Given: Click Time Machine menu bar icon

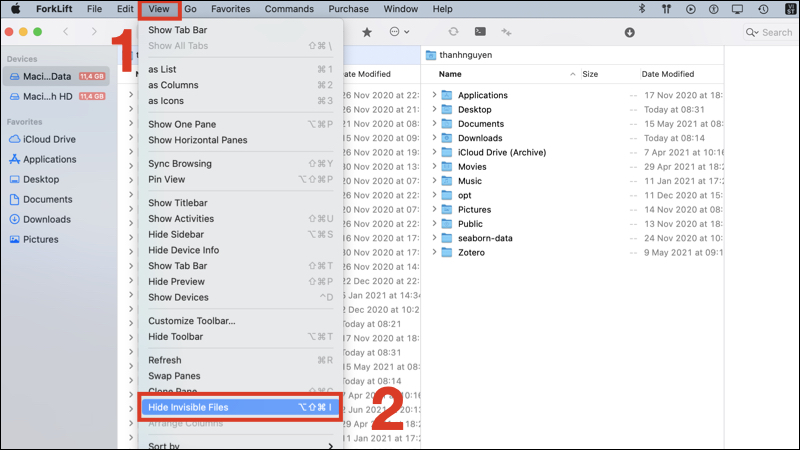Looking at the screenshot, I should pyautogui.click(x=763, y=9).
